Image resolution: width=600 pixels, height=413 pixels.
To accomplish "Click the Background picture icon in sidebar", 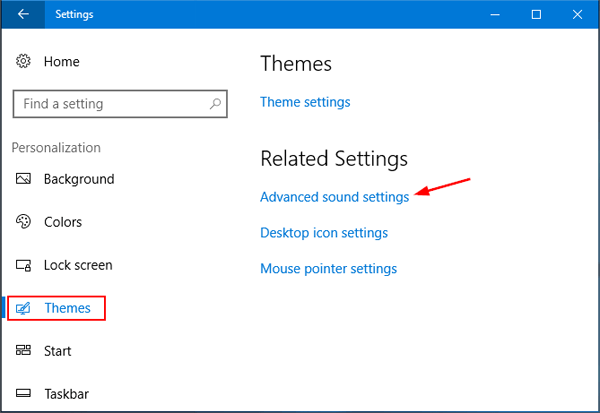I will 24,180.
